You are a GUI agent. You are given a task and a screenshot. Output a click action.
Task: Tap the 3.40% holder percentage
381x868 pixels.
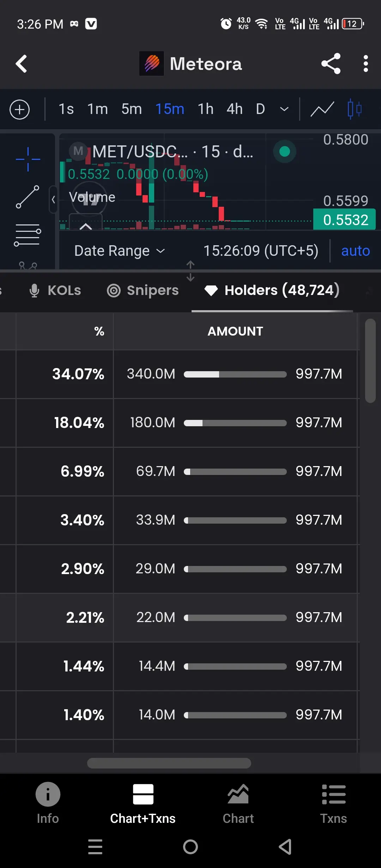coord(82,520)
